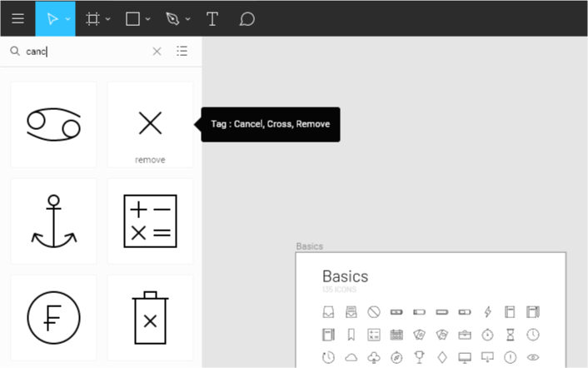Select the eye icon in Basics frame

click(x=533, y=357)
